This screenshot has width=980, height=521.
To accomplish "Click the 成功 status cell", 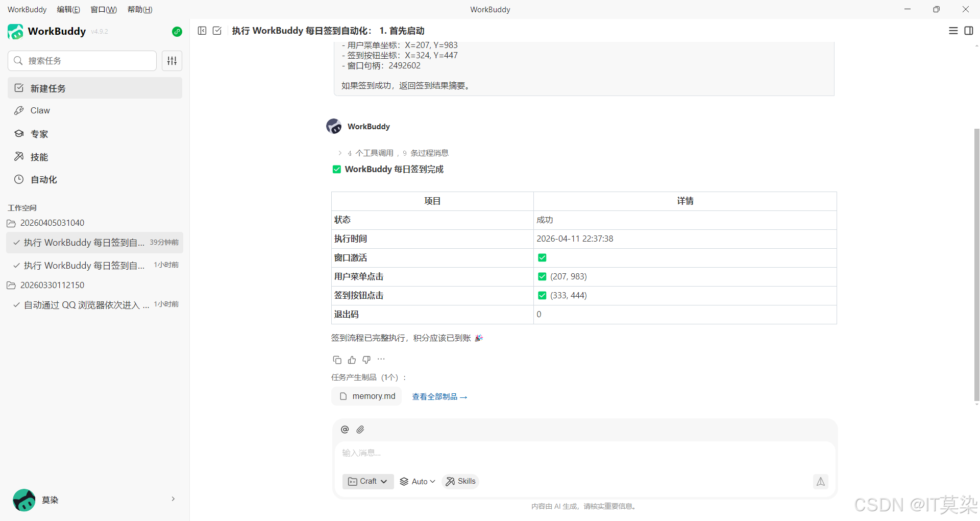I will tap(685, 220).
